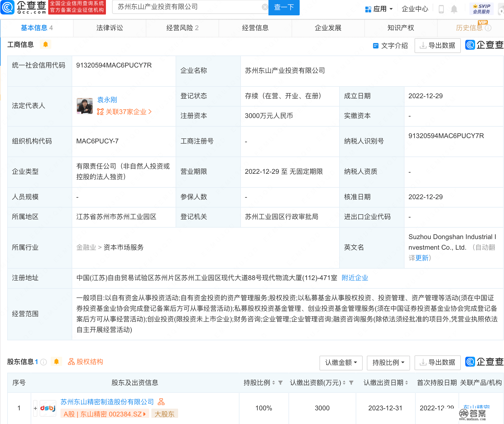Sort by 认缴出资日期 arrows
The width and height of the screenshot is (504, 424).
pos(406,383)
